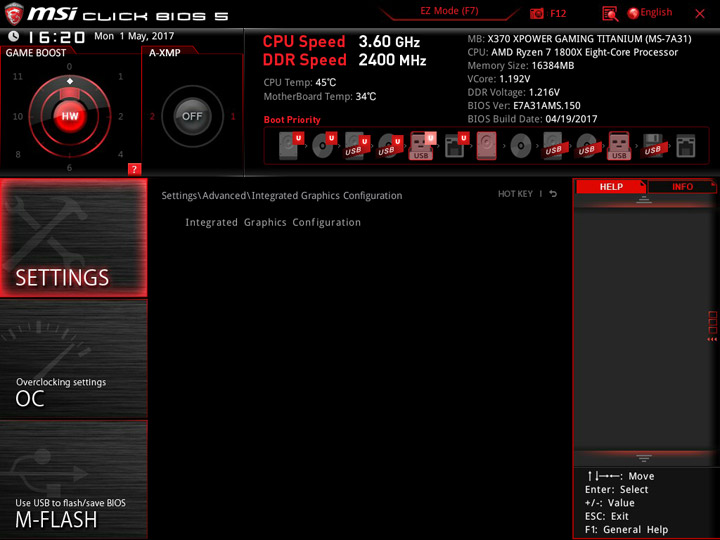
Task: Click the stacked squares icon on right edge
Action: tap(713, 322)
